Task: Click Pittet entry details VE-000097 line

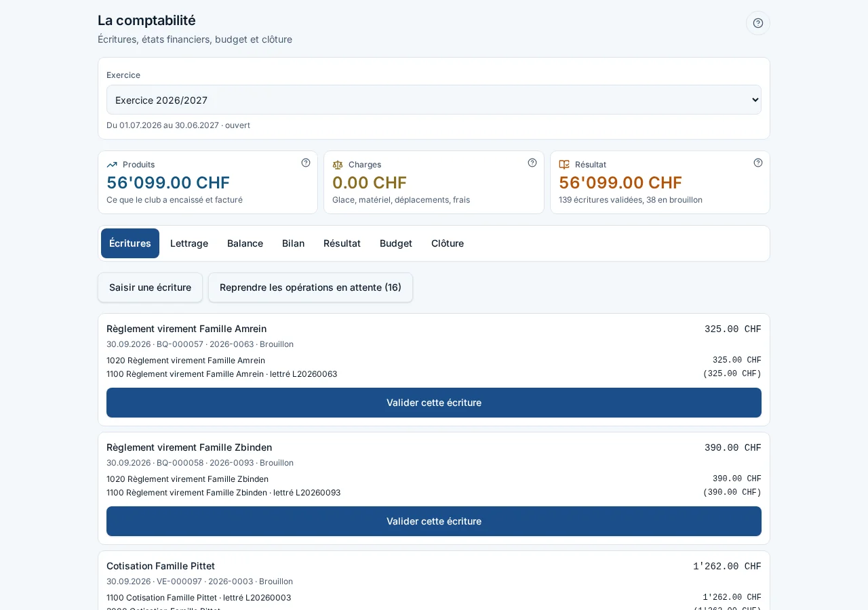Action: [x=199, y=582]
